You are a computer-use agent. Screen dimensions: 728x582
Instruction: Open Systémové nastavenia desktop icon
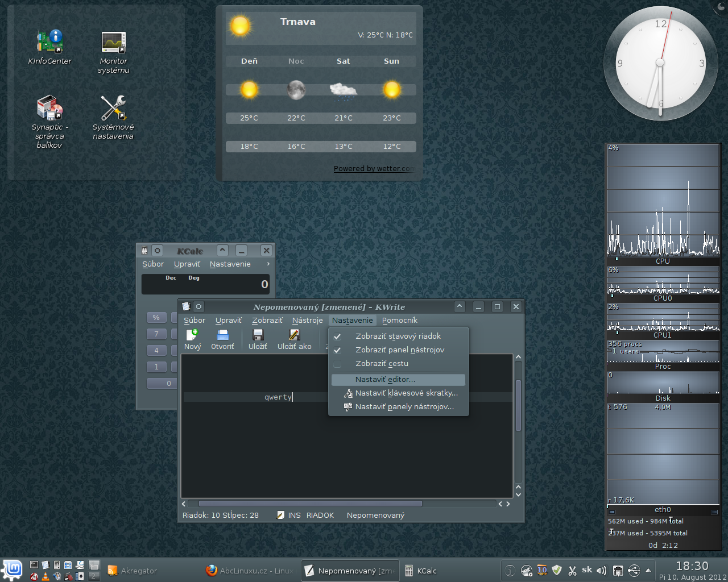tap(113, 117)
